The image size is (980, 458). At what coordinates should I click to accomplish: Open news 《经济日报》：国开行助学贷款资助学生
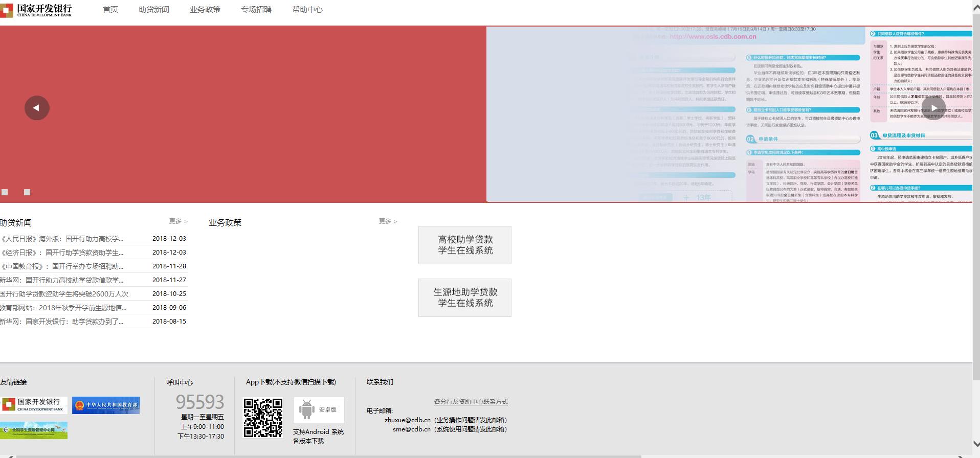coord(62,253)
